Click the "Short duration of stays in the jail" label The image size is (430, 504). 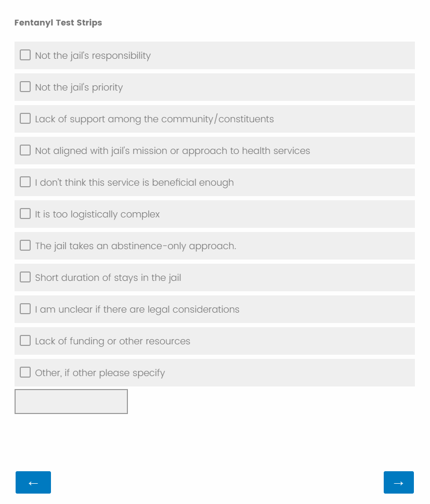click(x=108, y=278)
